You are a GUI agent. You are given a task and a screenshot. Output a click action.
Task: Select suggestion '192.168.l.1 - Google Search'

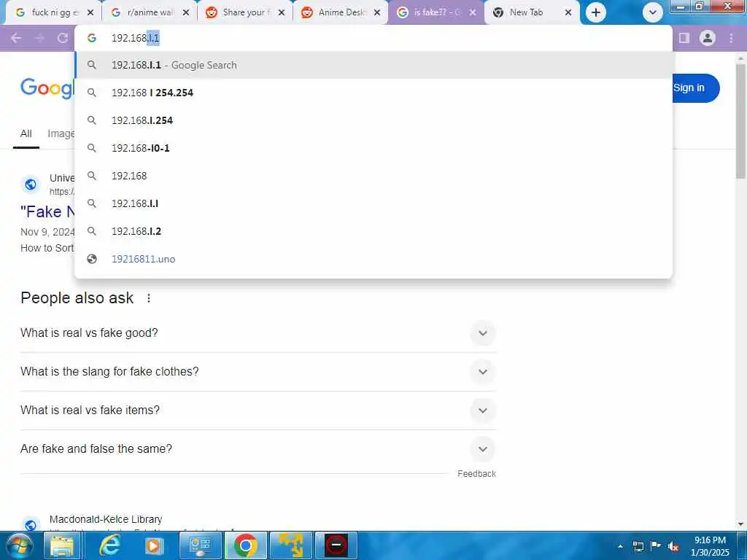pos(373,65)
